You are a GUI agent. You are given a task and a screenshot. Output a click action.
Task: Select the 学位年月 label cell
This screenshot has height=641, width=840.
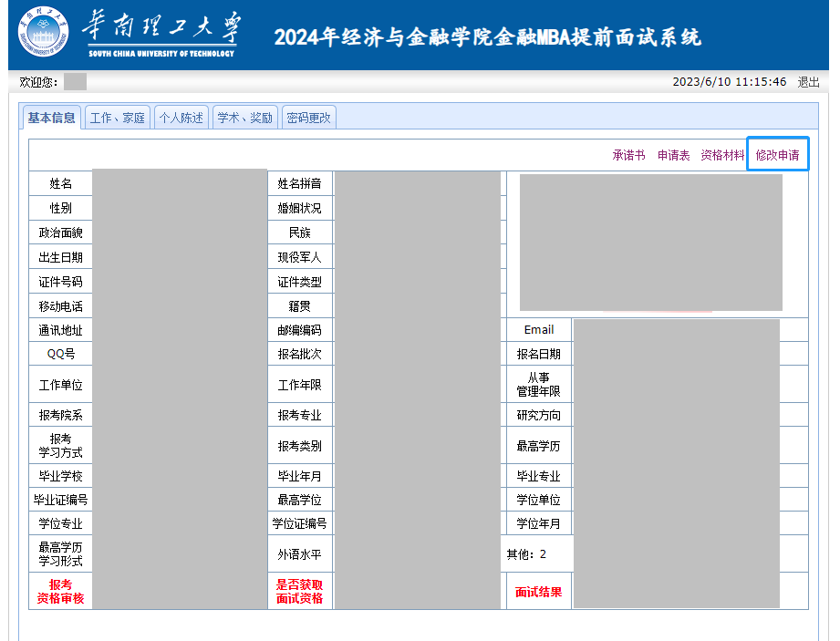(x=539, y=523)
